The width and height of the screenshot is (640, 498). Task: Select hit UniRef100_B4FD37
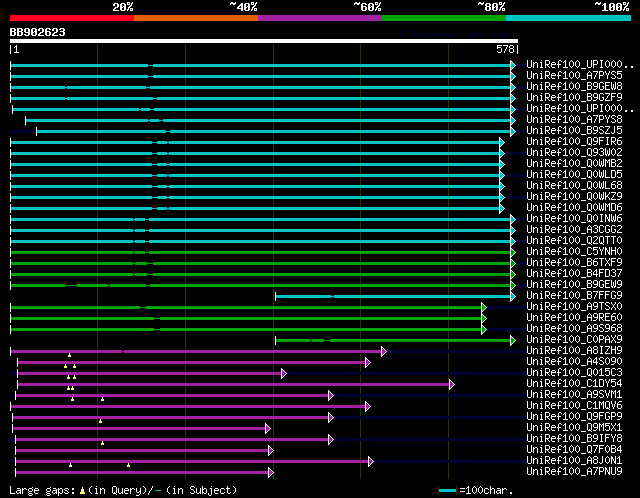[574, 274]
